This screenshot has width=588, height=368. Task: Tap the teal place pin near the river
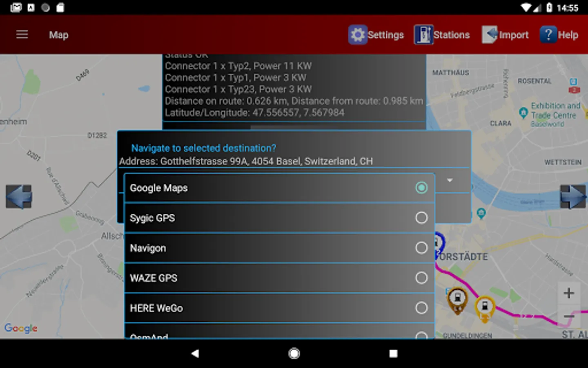(481, 213)
